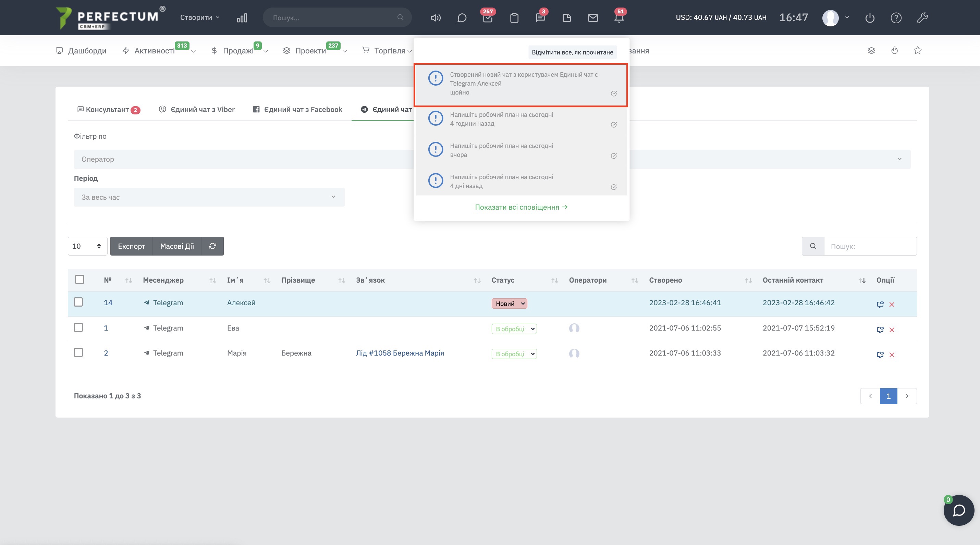Image resolution: width=980 pixels, height=545 pixels.
Task: Change 'В обробці' status dropdown for Ева
Action: coord(514,329)
